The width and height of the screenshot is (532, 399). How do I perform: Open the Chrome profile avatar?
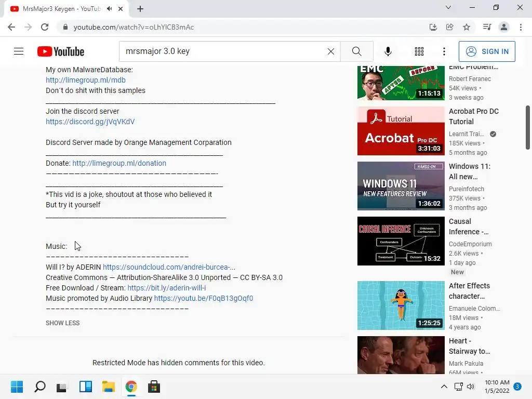(x=504, y=27)
